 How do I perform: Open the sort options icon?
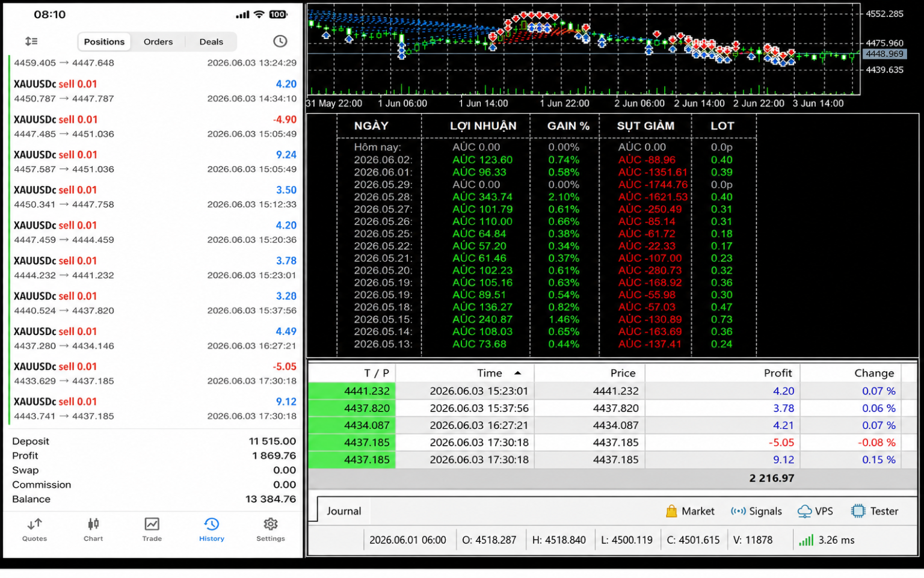31,42
